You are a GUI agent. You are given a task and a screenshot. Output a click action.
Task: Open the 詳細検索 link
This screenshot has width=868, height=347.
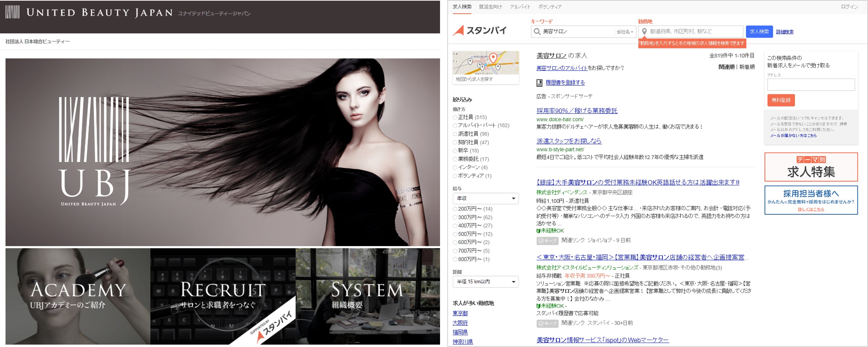785,32
